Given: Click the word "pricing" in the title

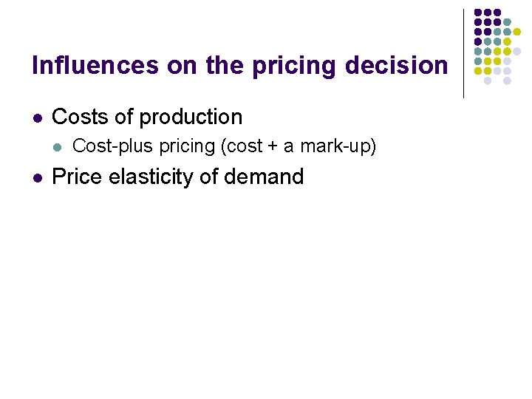Looking at the screenshot, I should [294, 66].
